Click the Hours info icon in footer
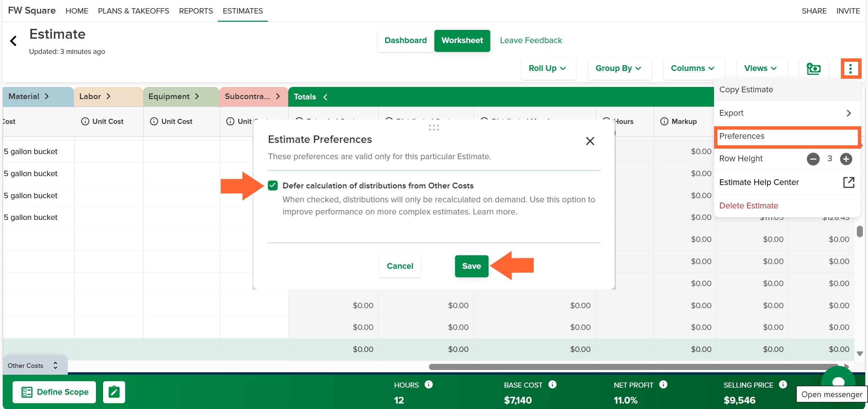This screenshot has height=409, width=868. [x=429, y=385]
